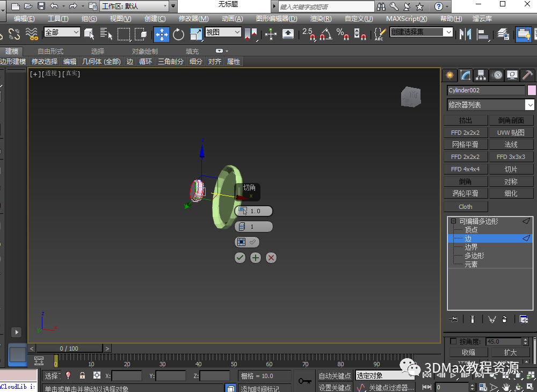The height and width of the screenshot is (392, 537).
Task: Click the 涡轮平滑 modifier button
Action: (465, 193)
